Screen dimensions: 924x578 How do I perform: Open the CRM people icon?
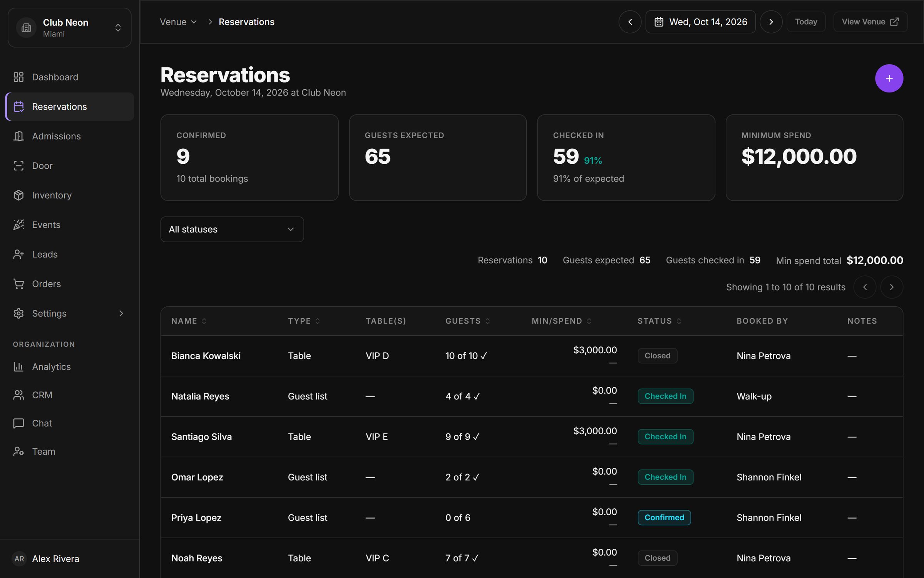click(x=18, y=395)
